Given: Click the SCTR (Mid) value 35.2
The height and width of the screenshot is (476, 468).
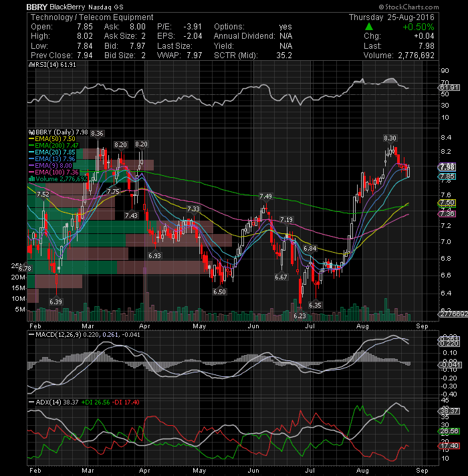Looking at the screenshot, I should click(284, 55).
